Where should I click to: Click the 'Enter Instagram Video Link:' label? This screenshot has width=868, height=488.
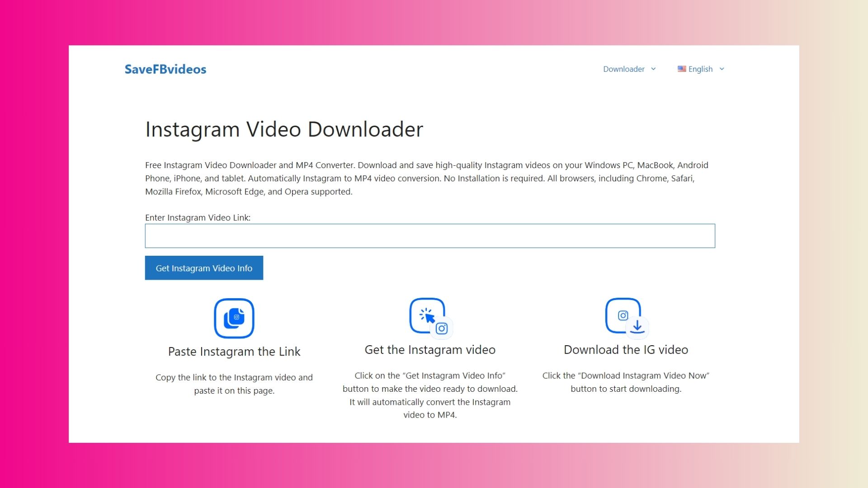[198, 217]
